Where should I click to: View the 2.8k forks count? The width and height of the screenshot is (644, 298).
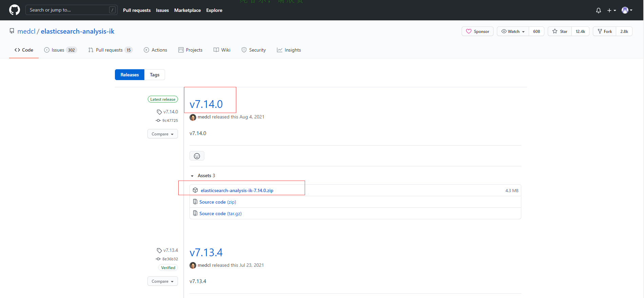point(624,31)
